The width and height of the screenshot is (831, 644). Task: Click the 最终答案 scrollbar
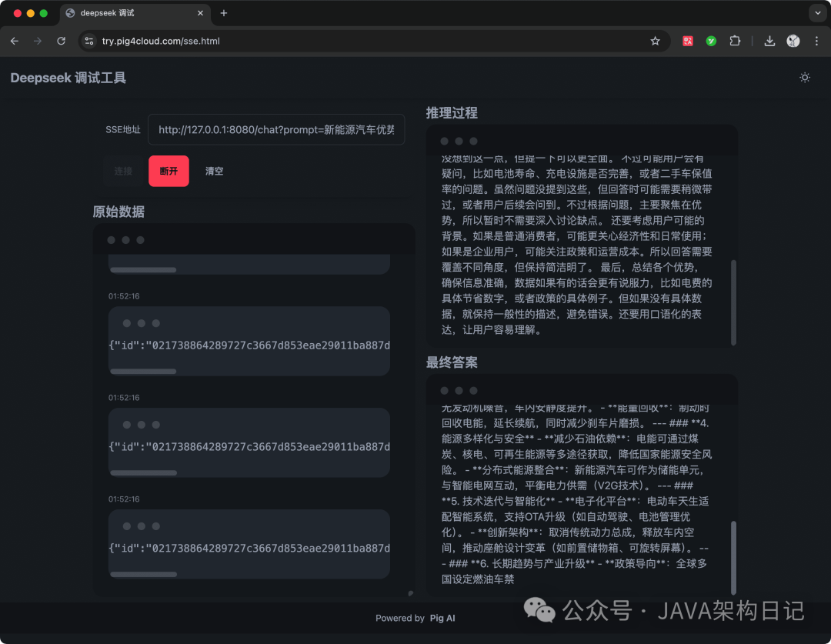[x=733, y=558]
